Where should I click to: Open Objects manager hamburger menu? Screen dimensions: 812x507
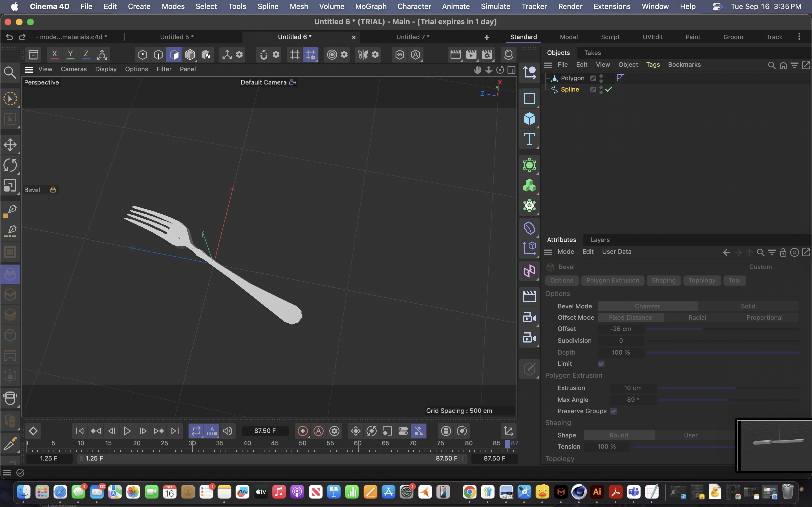coord(548,65)
